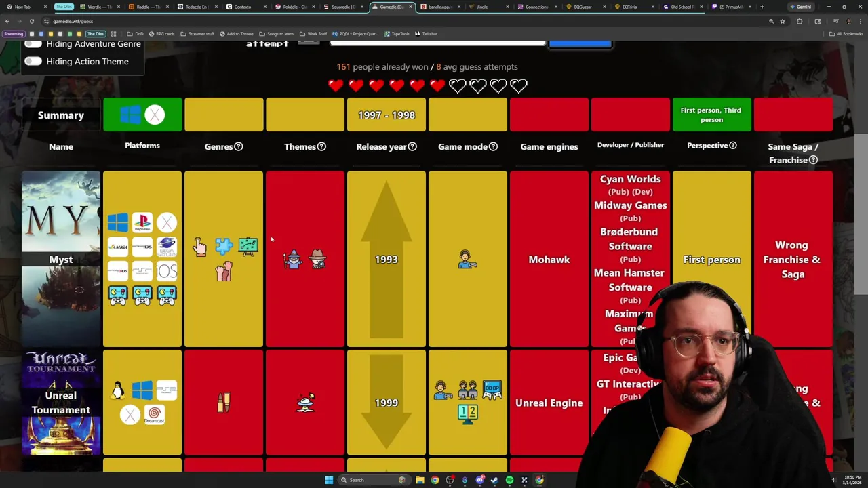Click detective mystery theme icon in Myst row
Image resolution: width=868 pixels, height=488 pixels.
317,259
